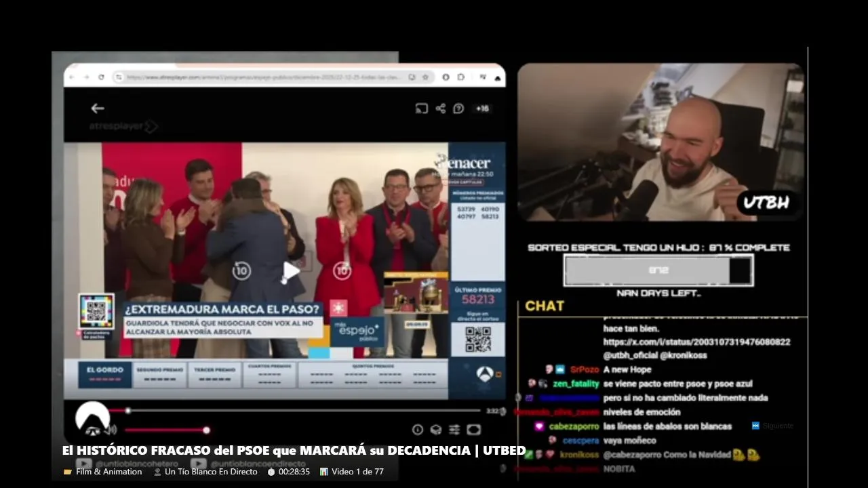The height and width of the screenshot is (488, 868).
Task: Share the video via share icon
Action: (440, 108)
